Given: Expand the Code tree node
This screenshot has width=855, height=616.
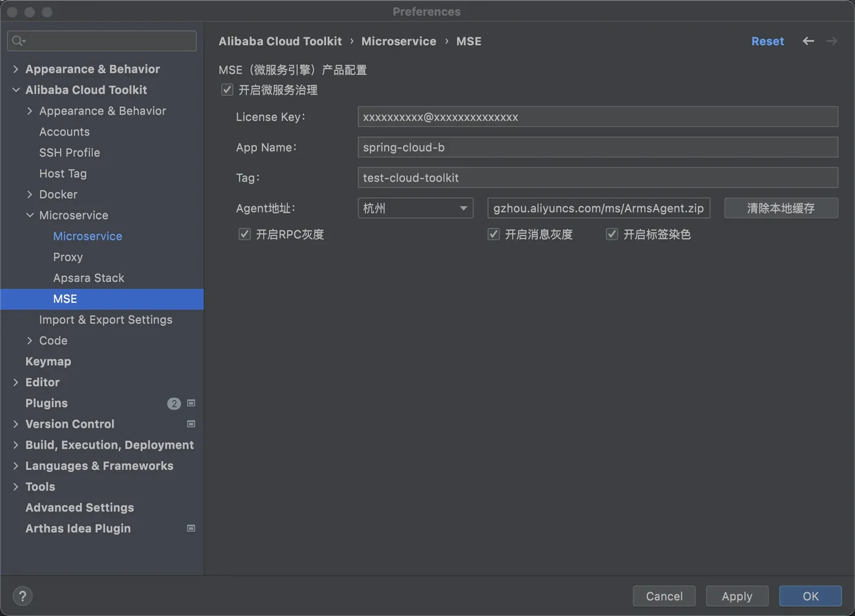Looking at the screenshot, I should (x=29, y=340).
